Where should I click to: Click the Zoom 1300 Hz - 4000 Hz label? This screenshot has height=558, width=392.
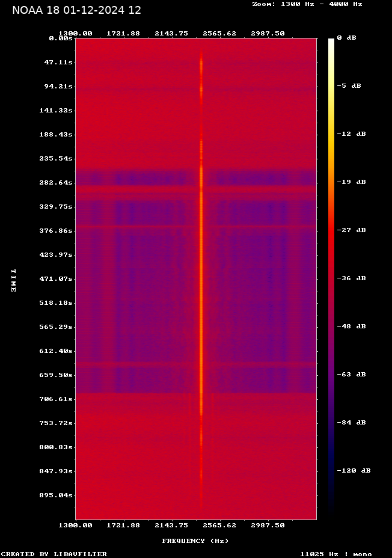307,4
